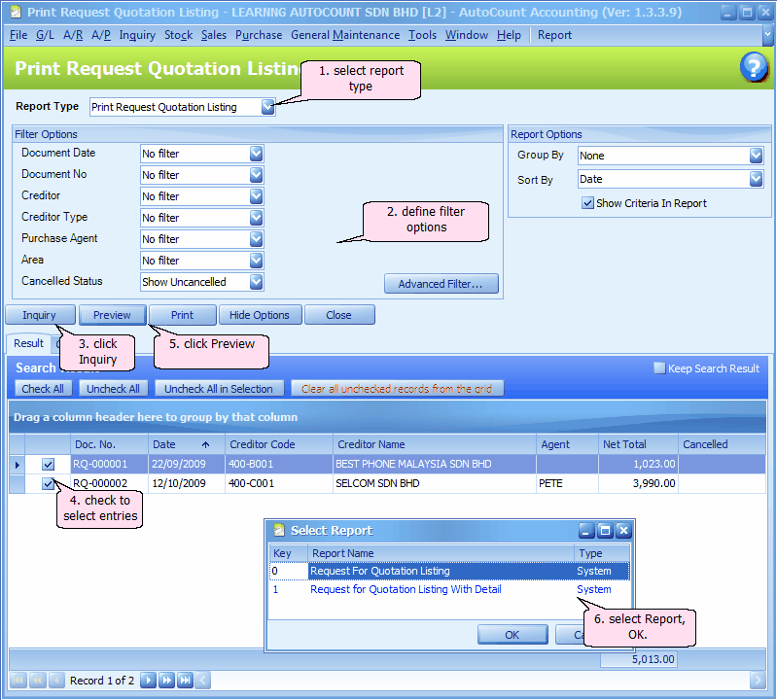777x700 pixels.
Task: Open the Cancelled Status dropdown
Action: click(x=256, y=282)
